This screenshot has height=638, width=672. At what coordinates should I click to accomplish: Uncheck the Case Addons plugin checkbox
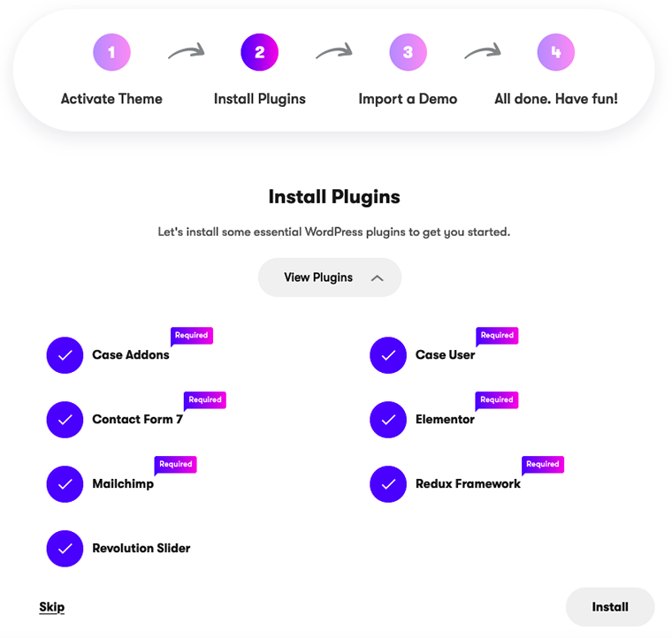[x=65, y=355]
